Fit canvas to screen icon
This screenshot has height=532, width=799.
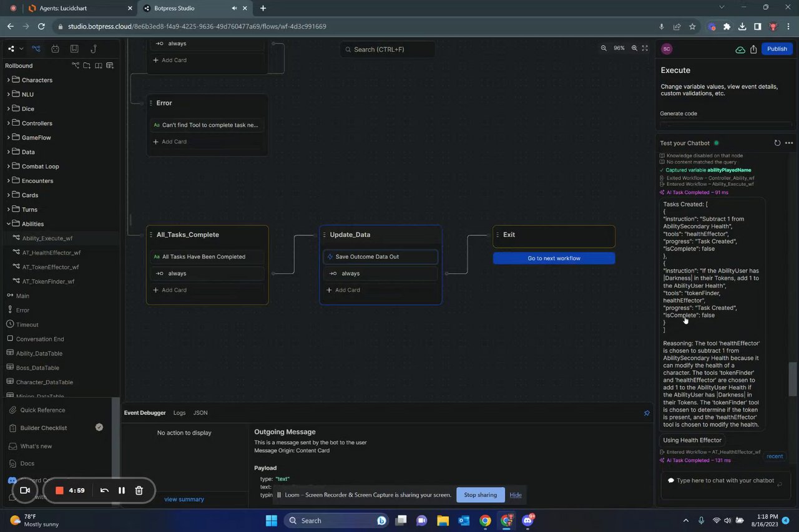(x=645, y=48)
